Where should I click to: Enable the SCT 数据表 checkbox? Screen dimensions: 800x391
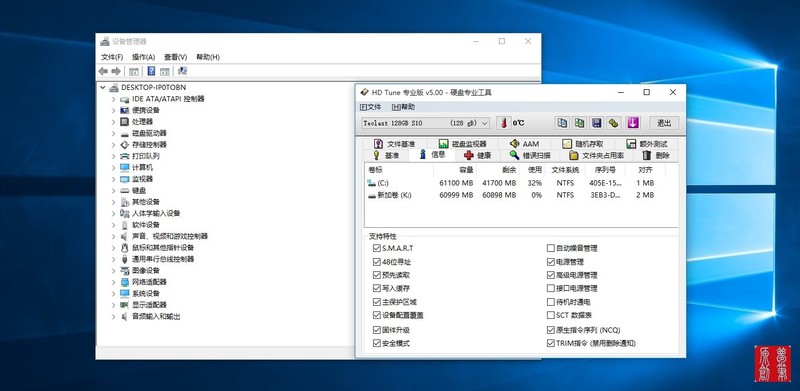point(551,315)
